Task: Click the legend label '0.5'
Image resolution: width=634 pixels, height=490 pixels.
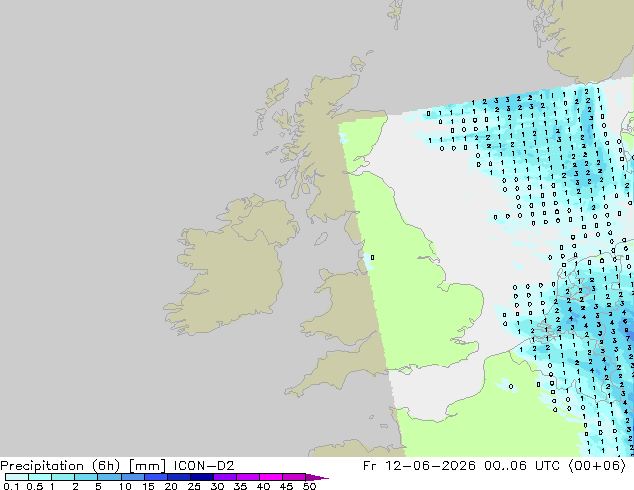Action: [34, 486]
